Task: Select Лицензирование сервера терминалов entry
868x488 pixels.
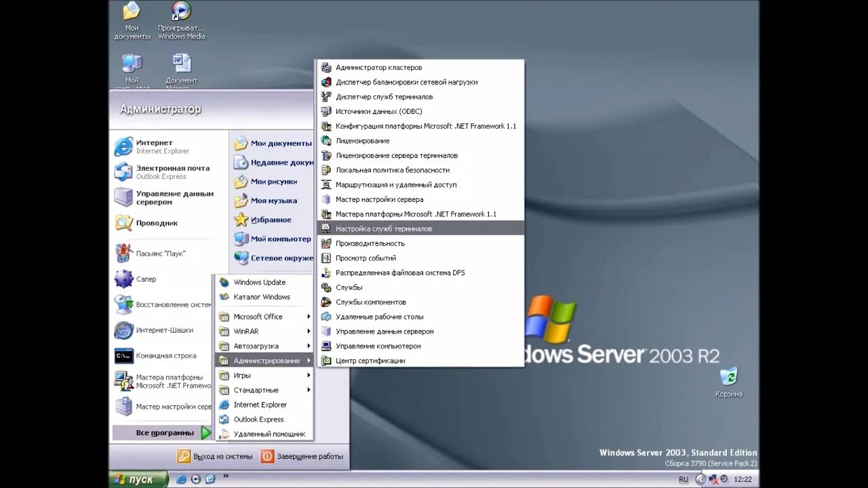Action: 420,155
